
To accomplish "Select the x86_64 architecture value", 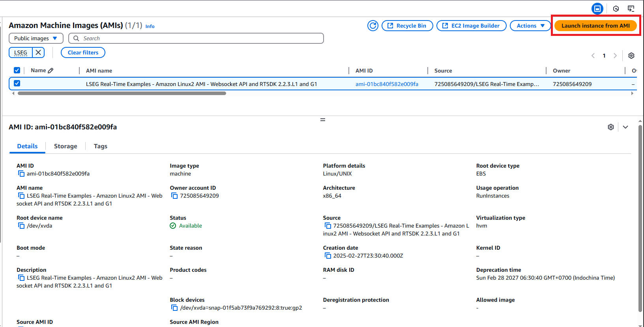I will click(332, 196).
